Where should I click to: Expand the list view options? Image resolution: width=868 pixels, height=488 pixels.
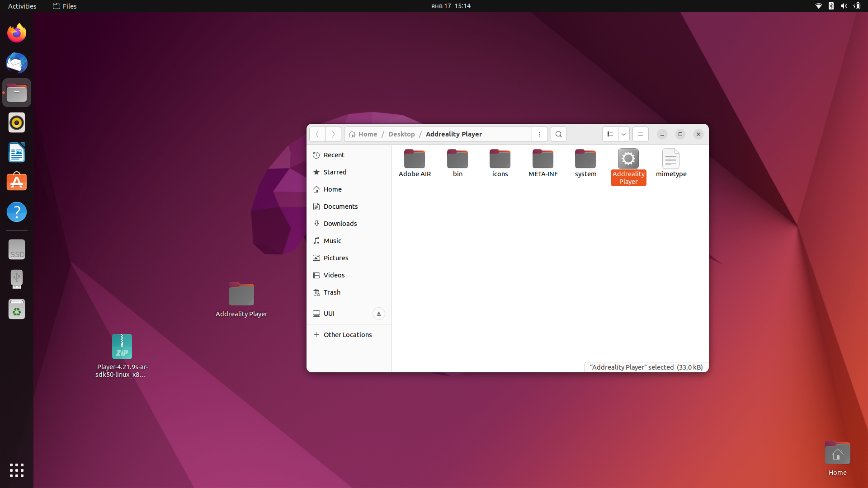pos(623,134)
